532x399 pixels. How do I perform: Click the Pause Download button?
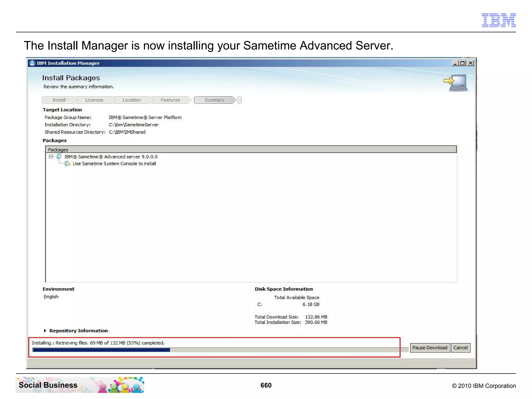430,348
